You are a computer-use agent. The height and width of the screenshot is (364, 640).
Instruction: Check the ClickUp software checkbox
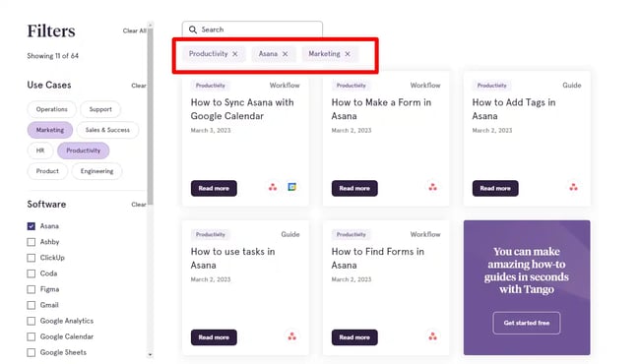pos(32,258)
